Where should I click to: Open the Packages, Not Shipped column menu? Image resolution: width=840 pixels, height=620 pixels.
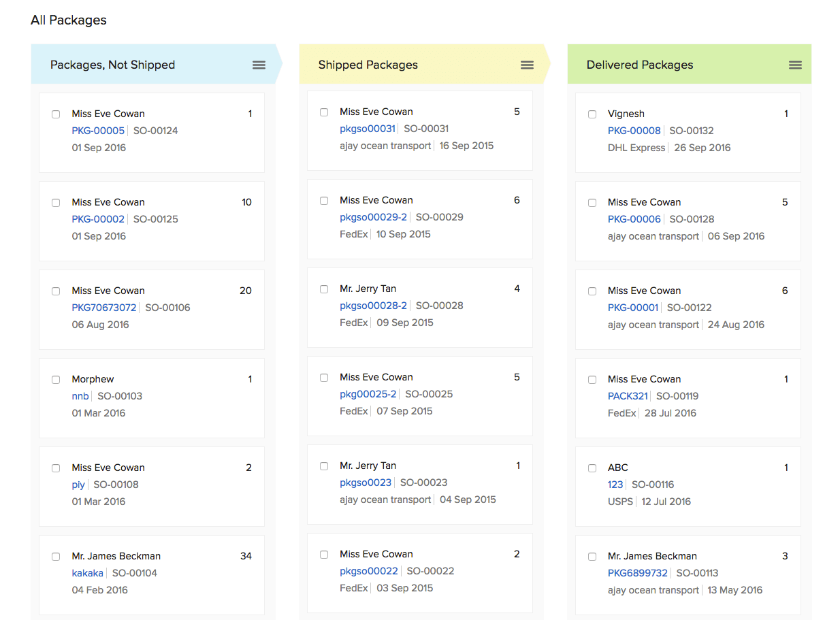[x=259, y=65]
